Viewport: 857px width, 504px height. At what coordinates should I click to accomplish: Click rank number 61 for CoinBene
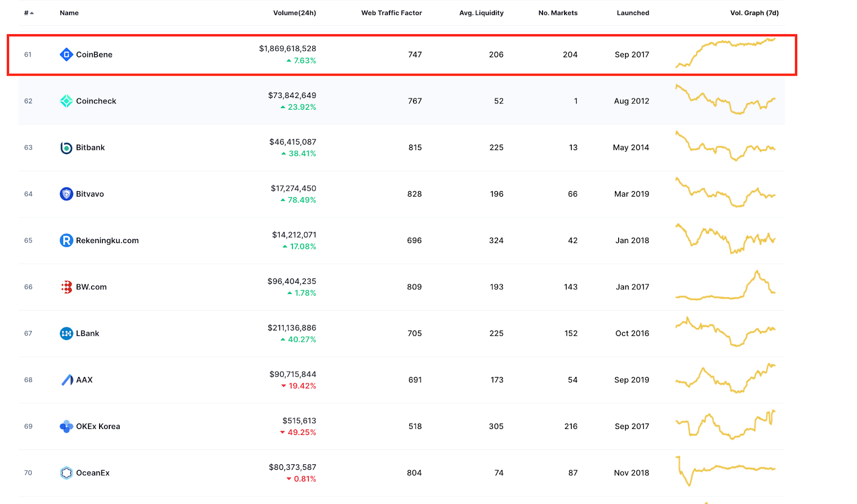tap(28, 55)
